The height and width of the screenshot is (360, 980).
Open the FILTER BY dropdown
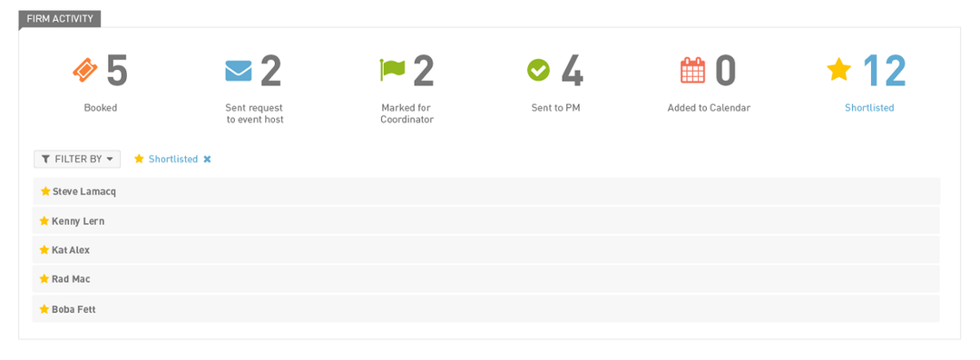tap(77, 160)
